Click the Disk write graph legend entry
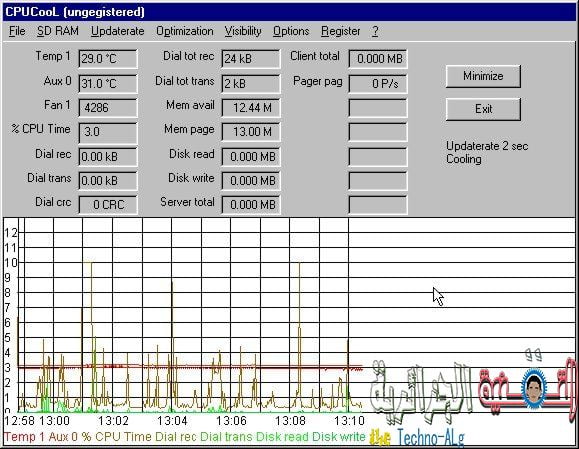Screen dimensions: 579x449 339,437
